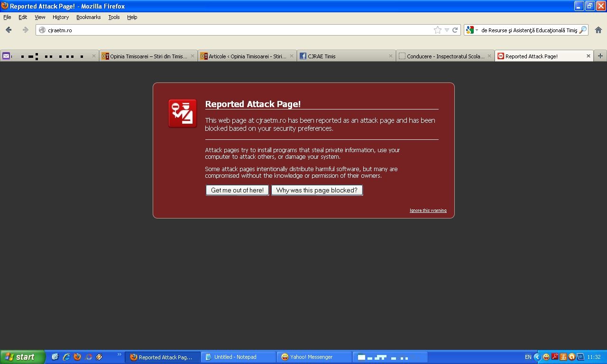Screen dimensions: 607x364
Task: Launch Internet Explorer from quick launch
Action: [66, 357]
